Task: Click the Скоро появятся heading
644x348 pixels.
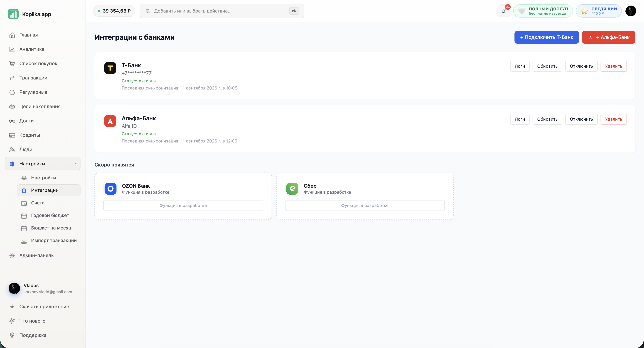Action: point(114,165)
